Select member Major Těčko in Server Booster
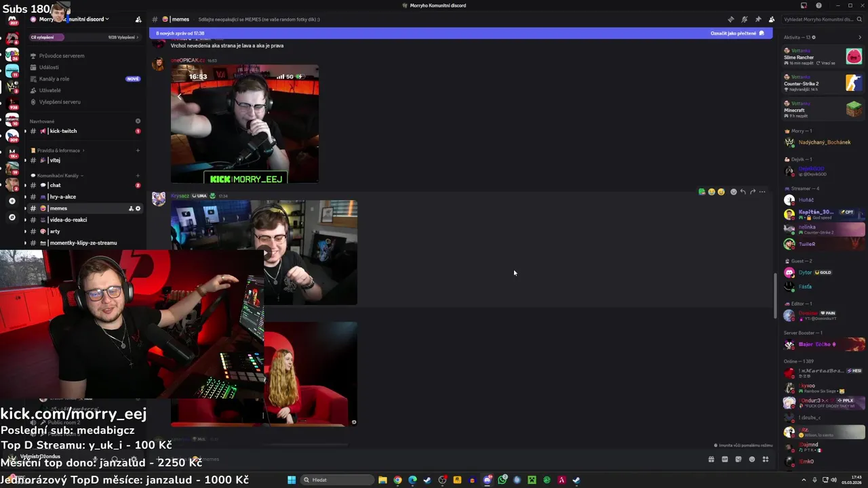The image size is (868, 488). (823, 344)
